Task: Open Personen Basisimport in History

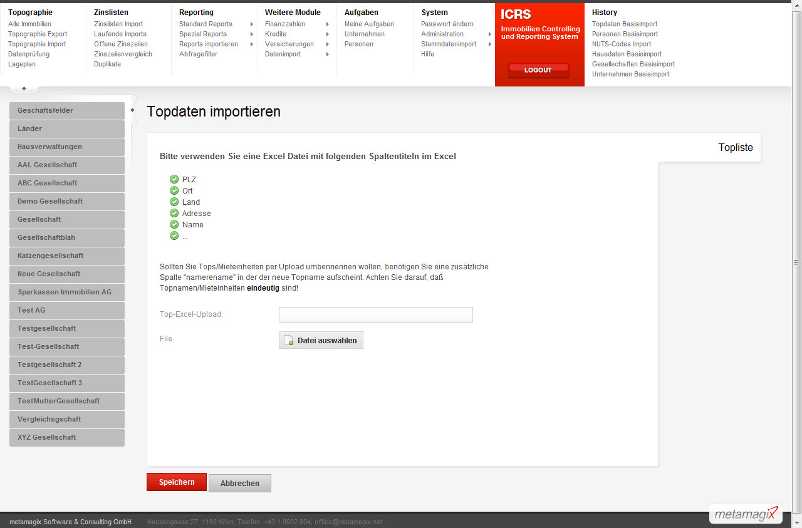Action: pyautogui.click(x=625, y=34)
